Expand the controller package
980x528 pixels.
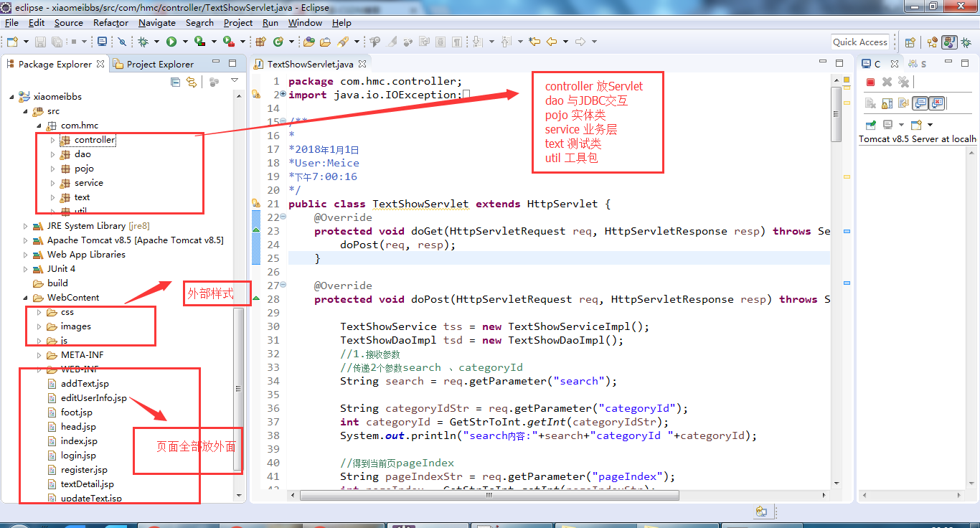(x=53, y=140)
